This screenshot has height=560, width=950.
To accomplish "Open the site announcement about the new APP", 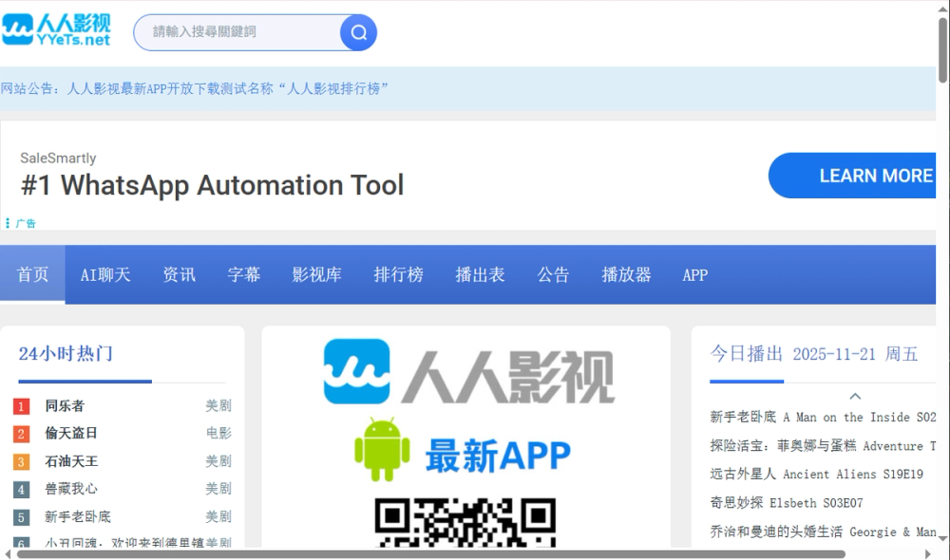I will click(x=194, y=88).
